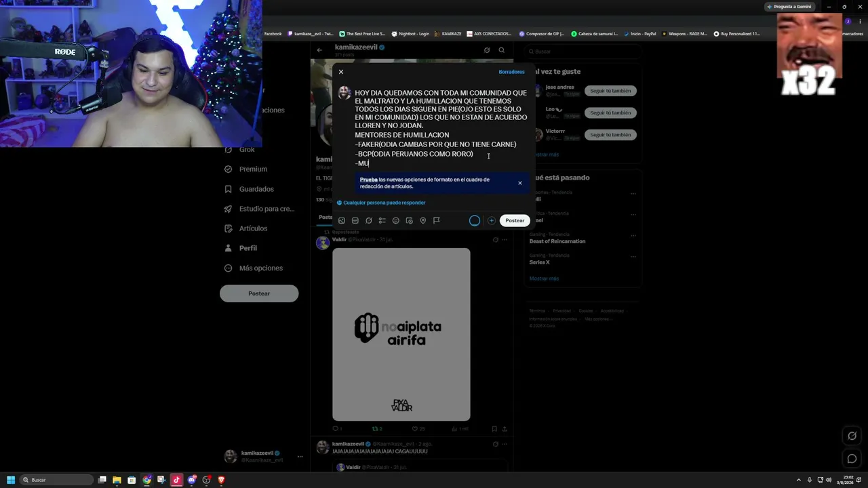
Task: Click the sidebar Postear button
Action: [x=259, y=293]
